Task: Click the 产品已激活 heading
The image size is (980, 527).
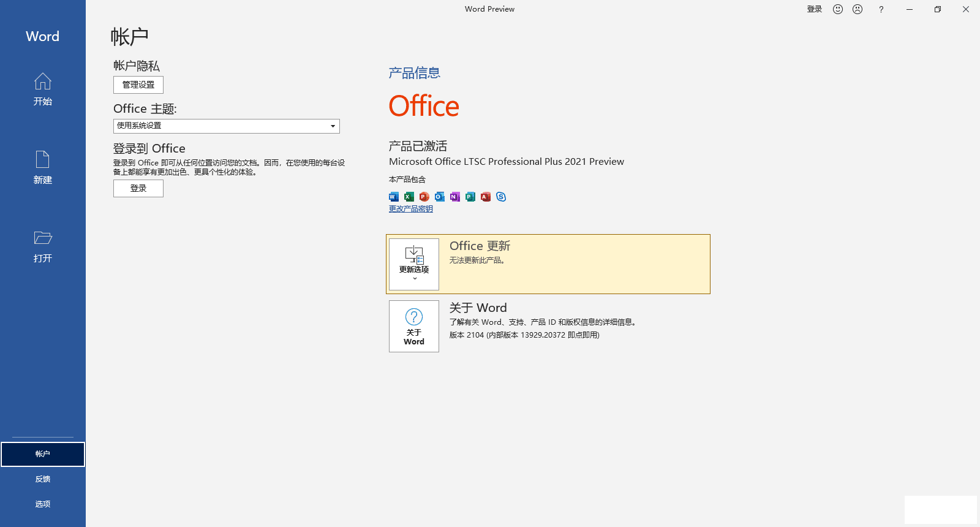Action: click(x=418, y=146)
